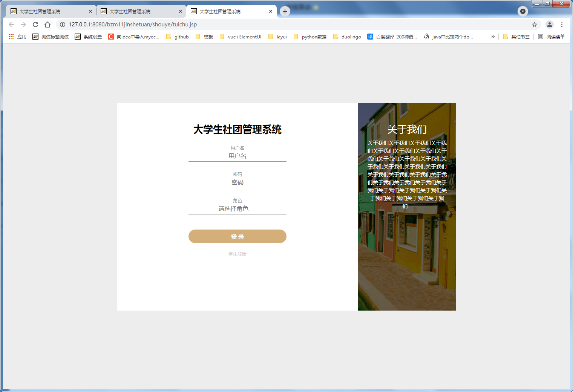Close the first 大学生社团管理系统 tab
Screen dimensions: 573x392
[x=90, y=11]
